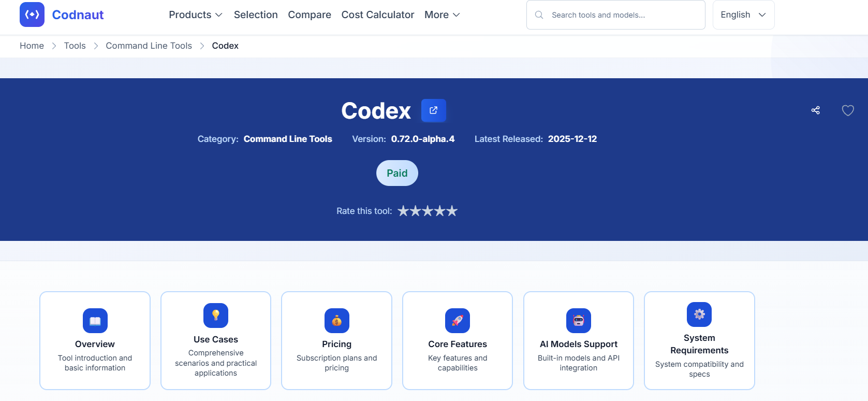Click the share icon
868x401 pixels.
tap(816, 110)
